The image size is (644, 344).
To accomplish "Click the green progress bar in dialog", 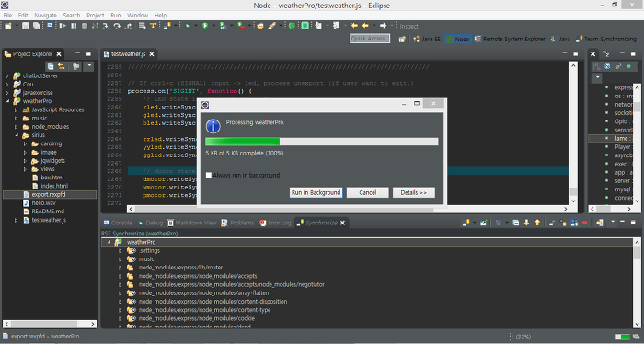I will click(x=322, y=142).
